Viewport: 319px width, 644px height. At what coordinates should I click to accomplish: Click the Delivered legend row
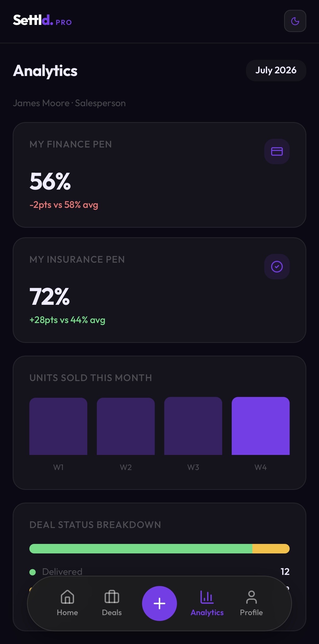[159, 572]
